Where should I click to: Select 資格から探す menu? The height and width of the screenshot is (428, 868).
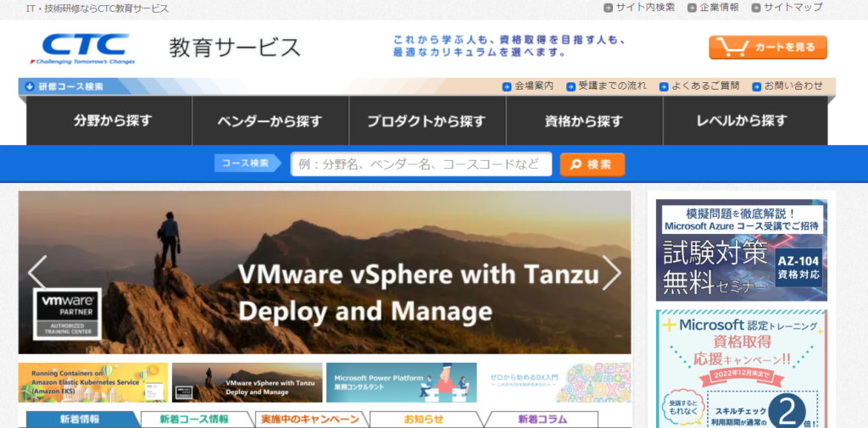[x=585, y=120]
